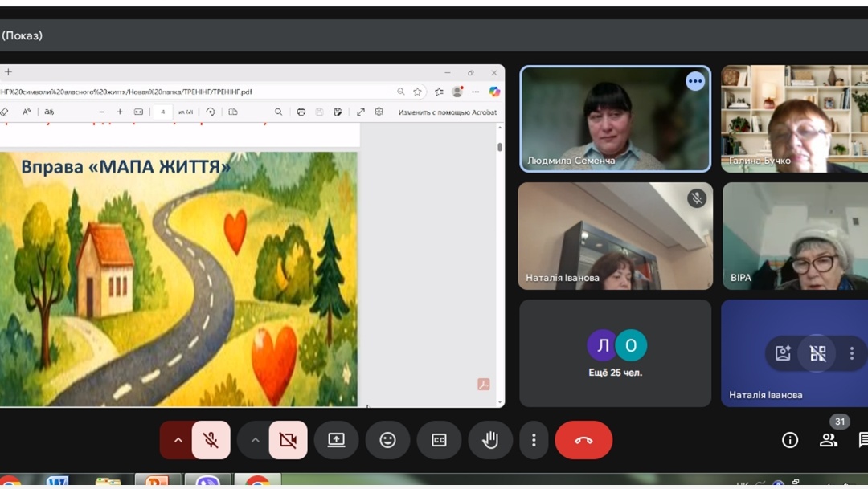Click 'Изменить с помощью Acrobat' in PDF toolbar
The image size is (868, 489).
(x=447, y=112)
